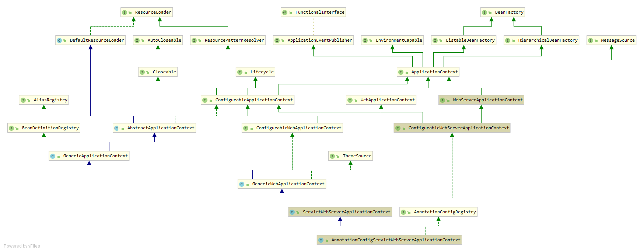Select the Closeable label text
The height and width of the screenshot is (252, 644).
pyautogui.click(x=164, y=72)
